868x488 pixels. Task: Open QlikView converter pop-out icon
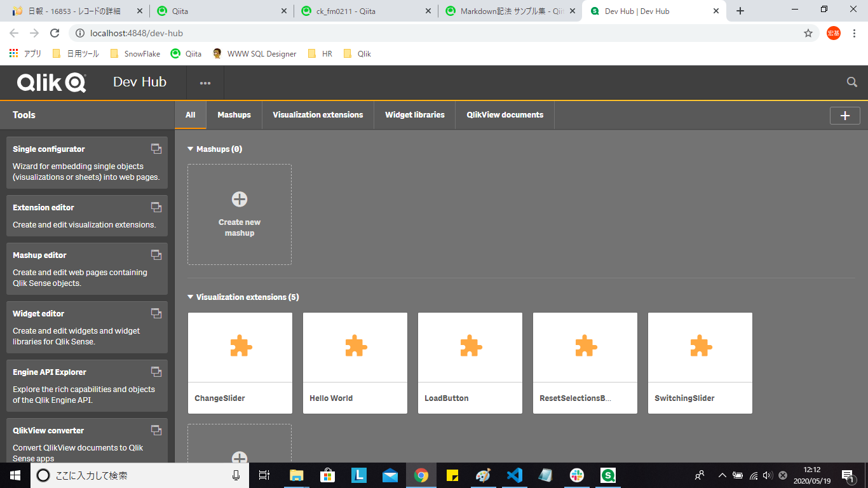(x=156, y=430)
